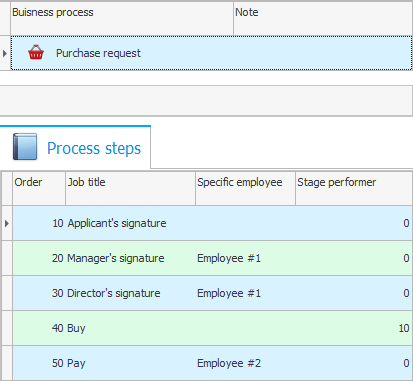Image resolution: width=413 pixels, height=381 pixels.
Task: Click order value 20
Action: (x=58, y=258)
